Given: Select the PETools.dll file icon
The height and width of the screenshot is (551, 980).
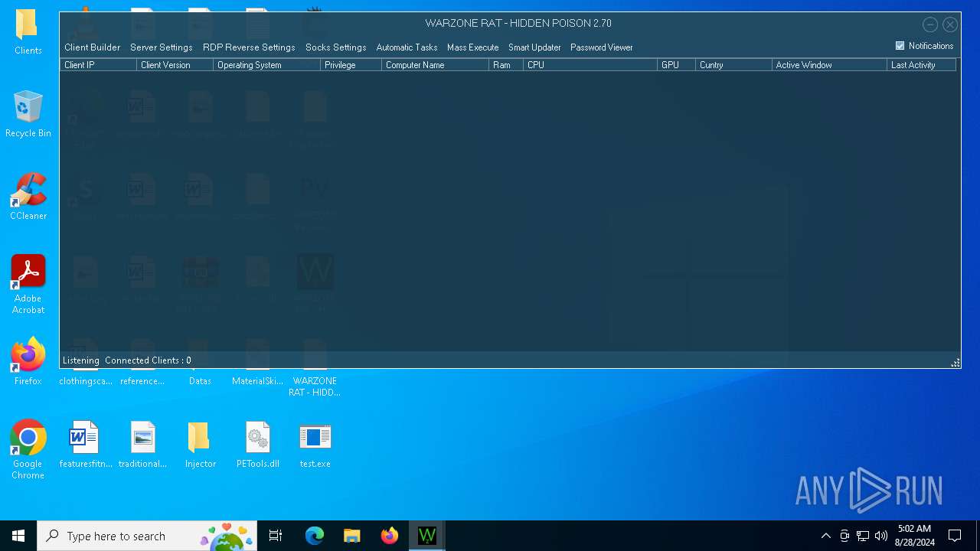Looking at the screenshot, I should pos(258,445).
